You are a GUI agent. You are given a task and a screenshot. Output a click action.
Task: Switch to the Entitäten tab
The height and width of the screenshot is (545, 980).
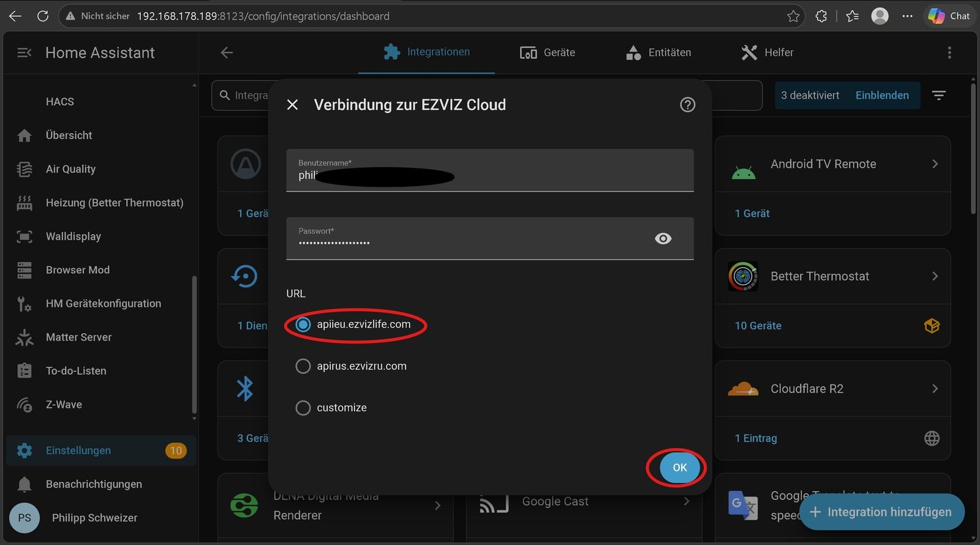coord(658,53)
